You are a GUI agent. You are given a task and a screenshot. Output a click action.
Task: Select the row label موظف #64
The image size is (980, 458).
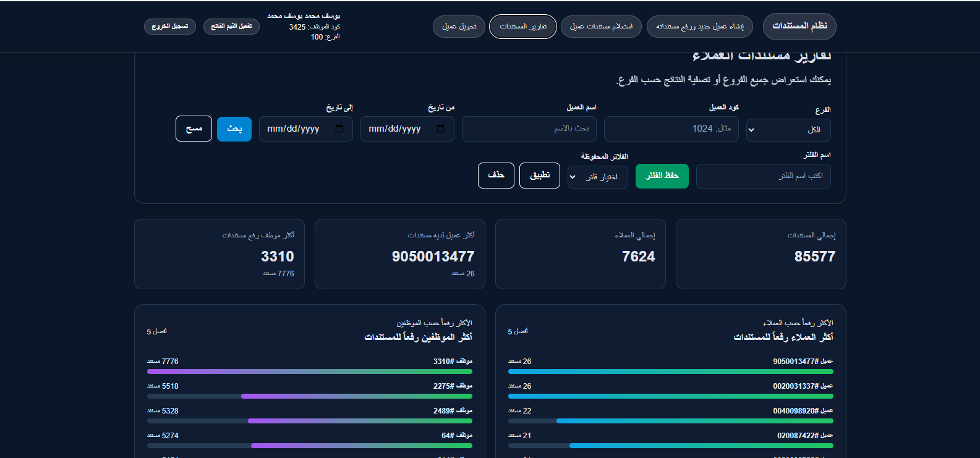457,436
